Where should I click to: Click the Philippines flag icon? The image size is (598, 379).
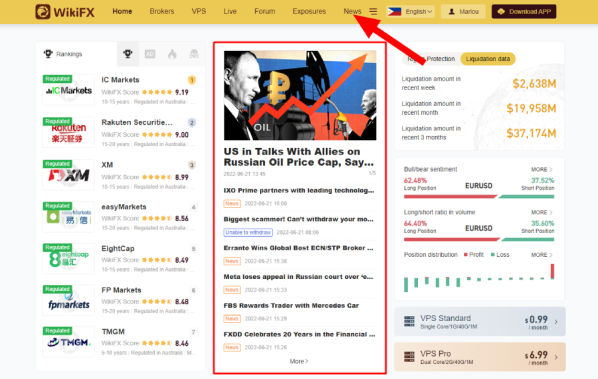point(394,11)
